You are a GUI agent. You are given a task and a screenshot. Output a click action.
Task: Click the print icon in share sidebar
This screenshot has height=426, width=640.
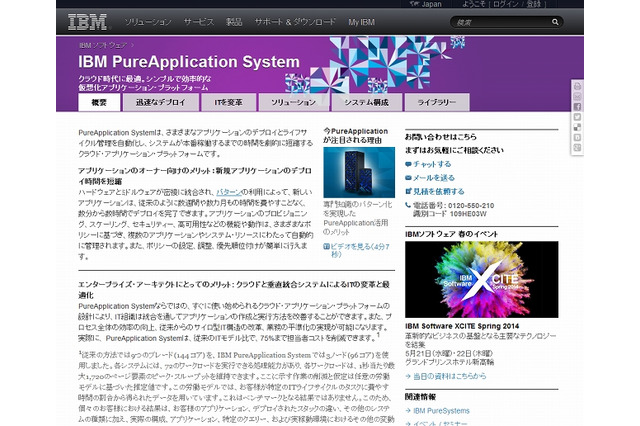(577, 87)
